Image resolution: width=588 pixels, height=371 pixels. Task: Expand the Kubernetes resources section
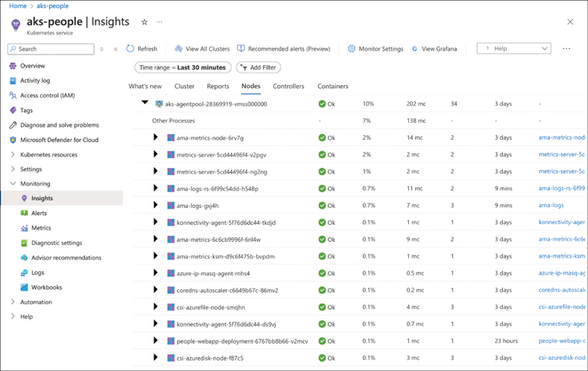tap(13, 155)
